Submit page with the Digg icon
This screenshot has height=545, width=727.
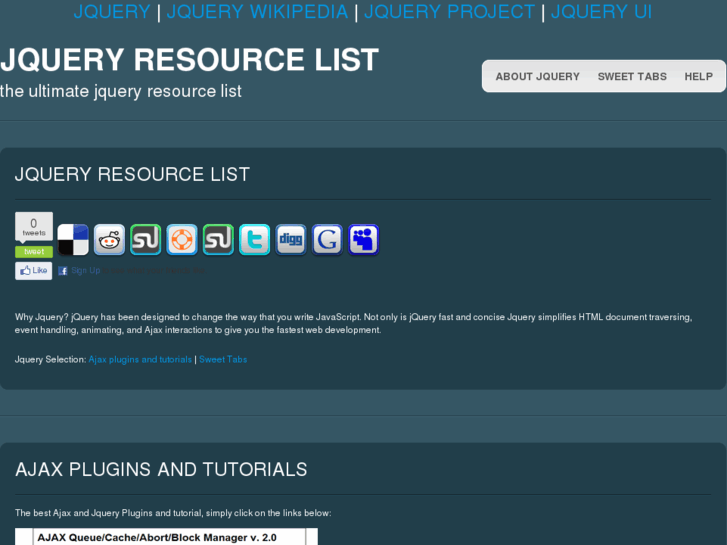pos(291,239)
